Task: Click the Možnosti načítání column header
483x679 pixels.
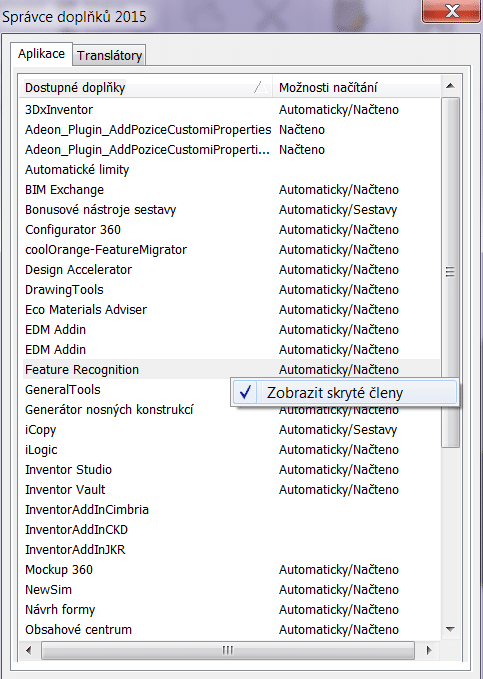Action: [356, 87]
